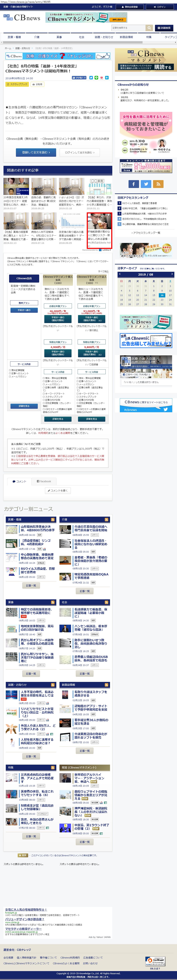Open the sidebar RSS feed icon
Viewport: 177px width, 980px height.
pyautogui.click(x=158, y=184)
